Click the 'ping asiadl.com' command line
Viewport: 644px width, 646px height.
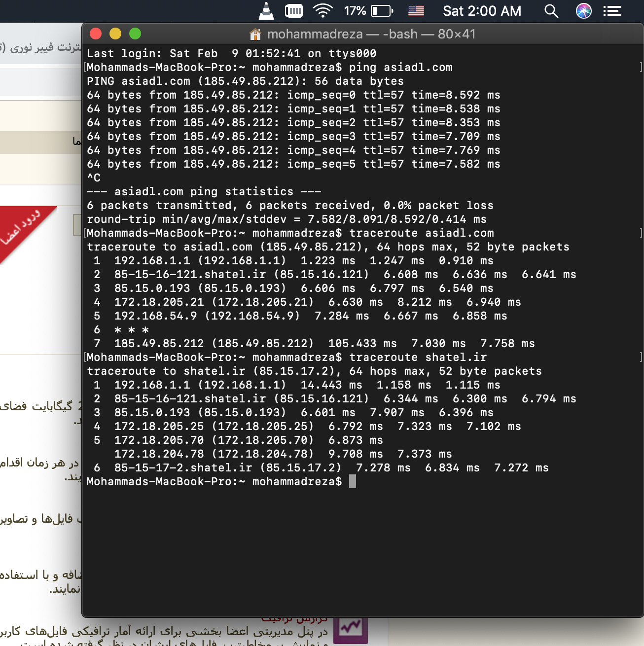tap(400, 68)
